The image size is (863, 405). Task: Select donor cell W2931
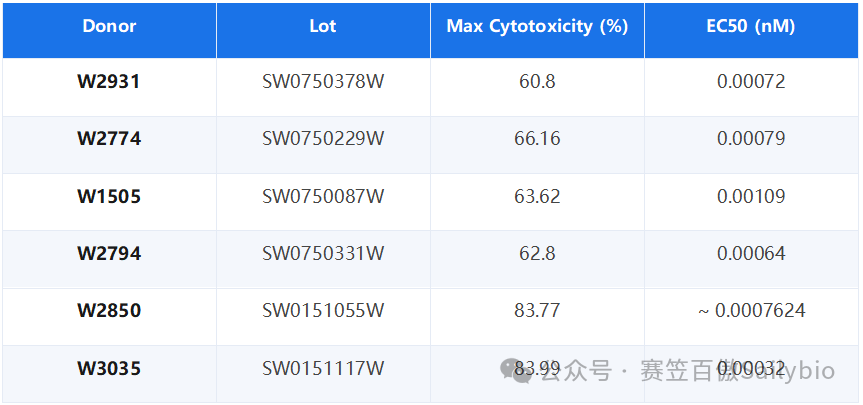click(x=109, y=82)
